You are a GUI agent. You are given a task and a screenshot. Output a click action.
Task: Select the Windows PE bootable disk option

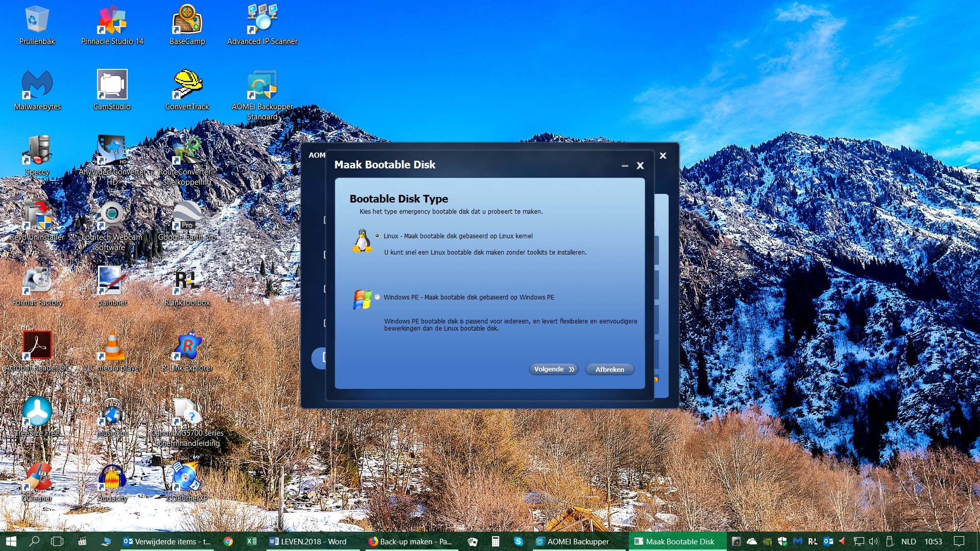(x=377, y=297)
